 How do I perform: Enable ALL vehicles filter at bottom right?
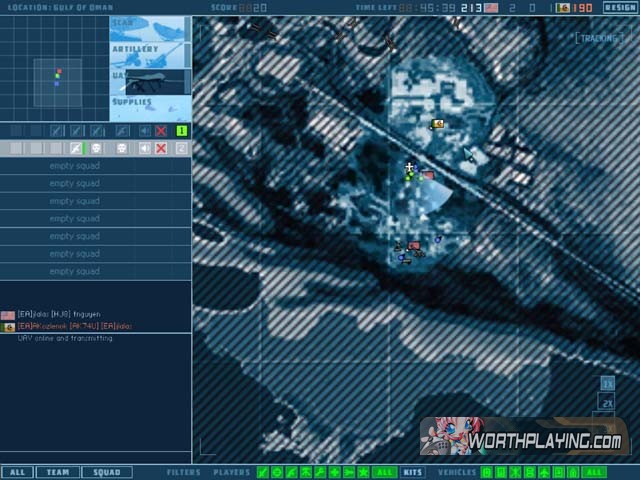[x=594, y=472]
